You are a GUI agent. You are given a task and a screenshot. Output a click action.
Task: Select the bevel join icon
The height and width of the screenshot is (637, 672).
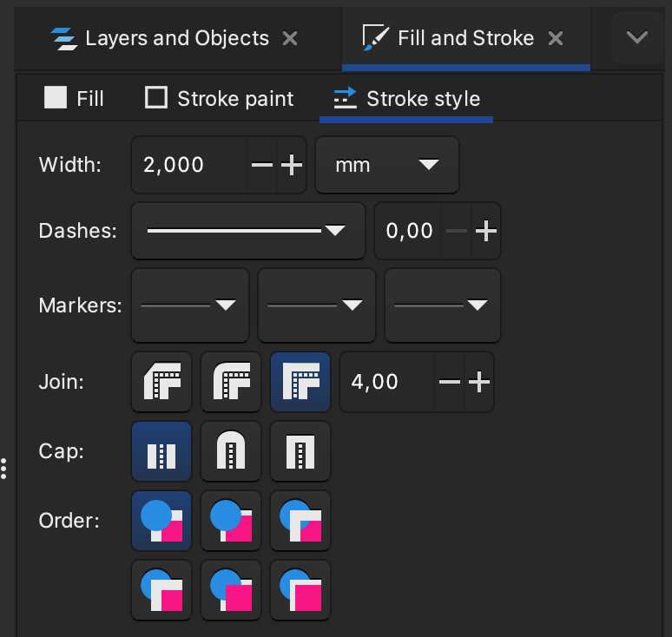coord(161,382)
